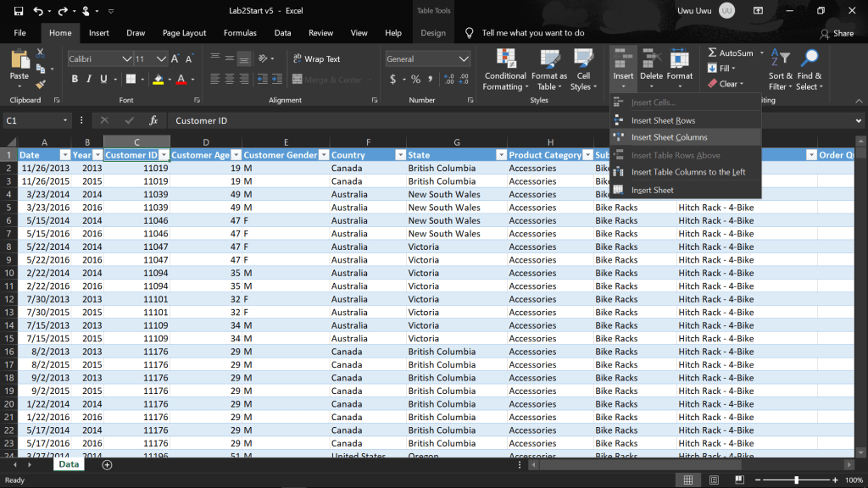Click the zoom slider in status bar
The image size is (868, 488).
[x=796, y=480]
